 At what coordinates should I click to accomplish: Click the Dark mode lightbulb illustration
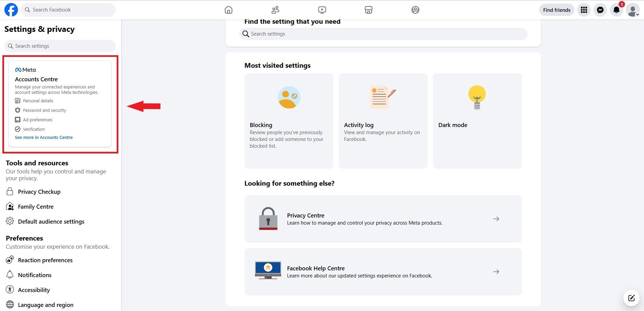tap(477, 98)
